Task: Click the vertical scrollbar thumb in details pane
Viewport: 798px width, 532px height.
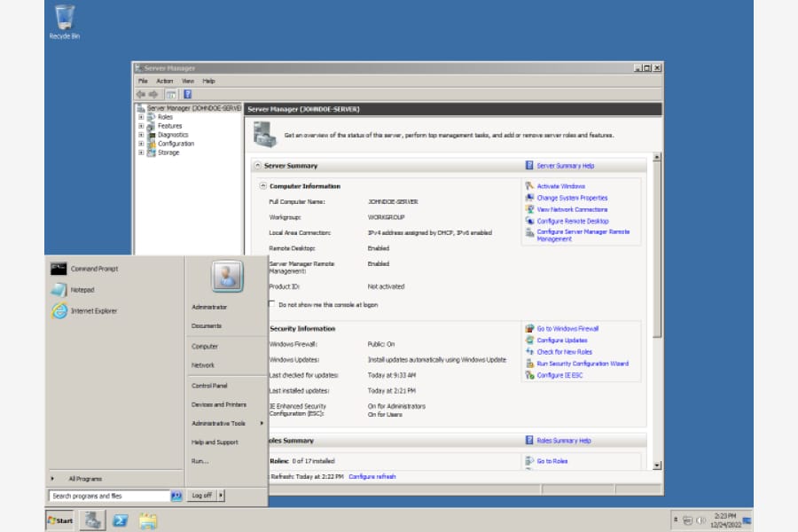Action: (x=656, y=249)
